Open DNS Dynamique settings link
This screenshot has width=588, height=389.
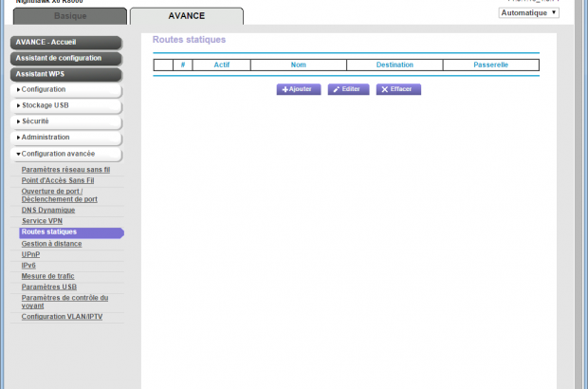[55, 211]
